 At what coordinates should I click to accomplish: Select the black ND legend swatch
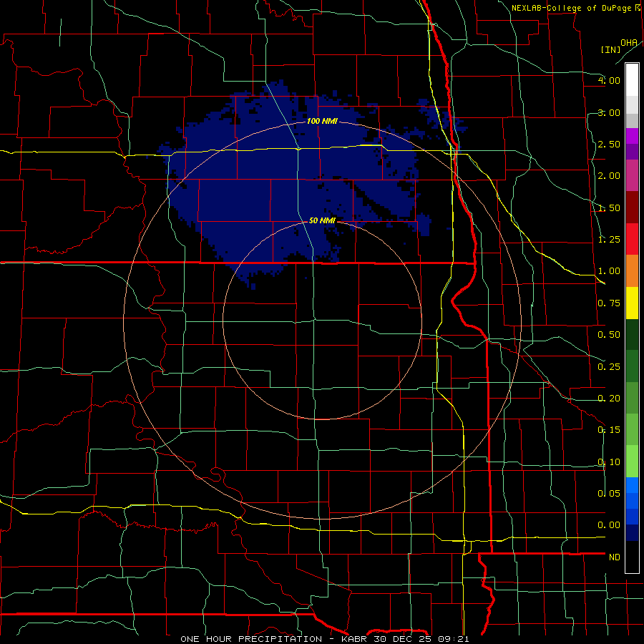click(x=632, y=557)
